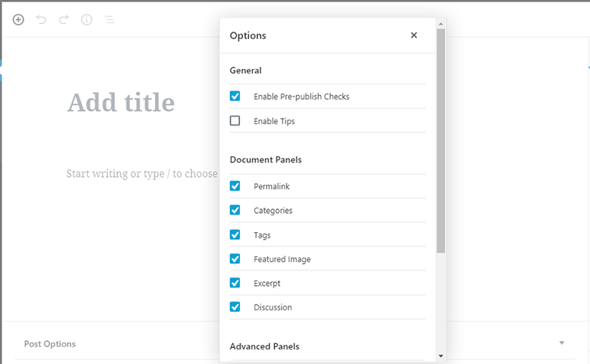The height and width of the screenshot is (364, 590).
Task: Disable the Excerpt panel checkbox
Action: click(235, 283)
